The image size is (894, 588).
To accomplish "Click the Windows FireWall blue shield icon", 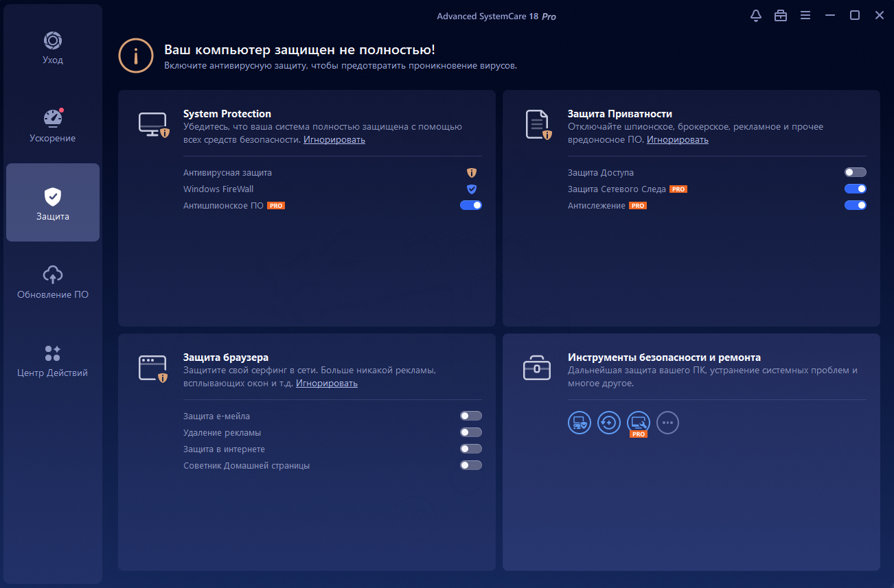I will click(x=472, y=189).
